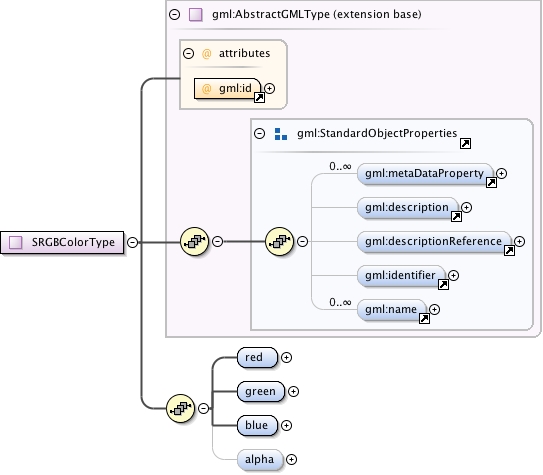Screen dimensions: 543x475
Task: Expand the green element
Action: tap(293, 391)
